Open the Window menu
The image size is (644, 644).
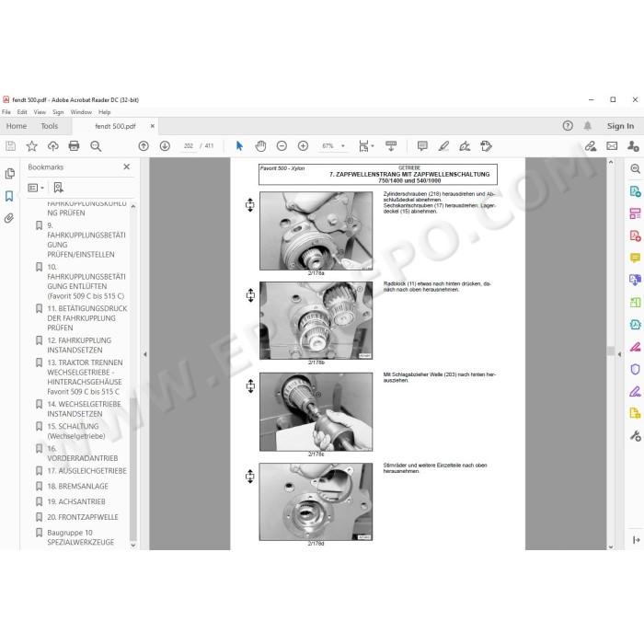point(81,111)
